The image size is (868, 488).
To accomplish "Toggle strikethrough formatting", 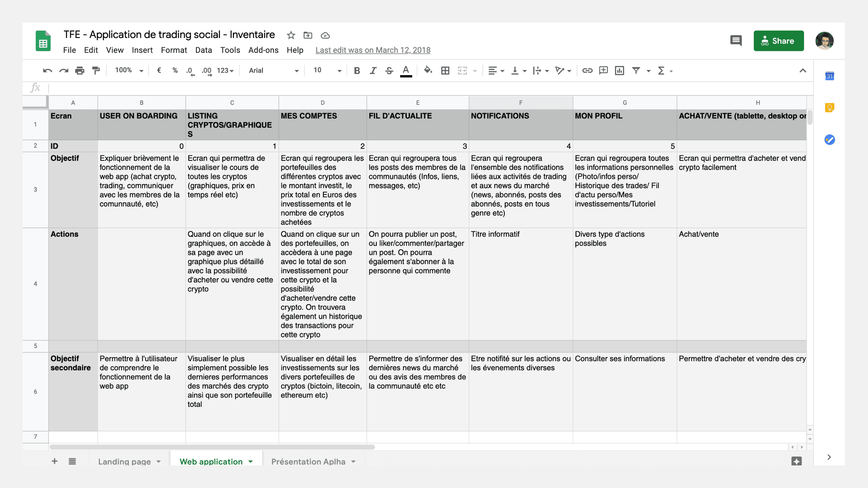I will pyautogui.click(x=389, y=70).
